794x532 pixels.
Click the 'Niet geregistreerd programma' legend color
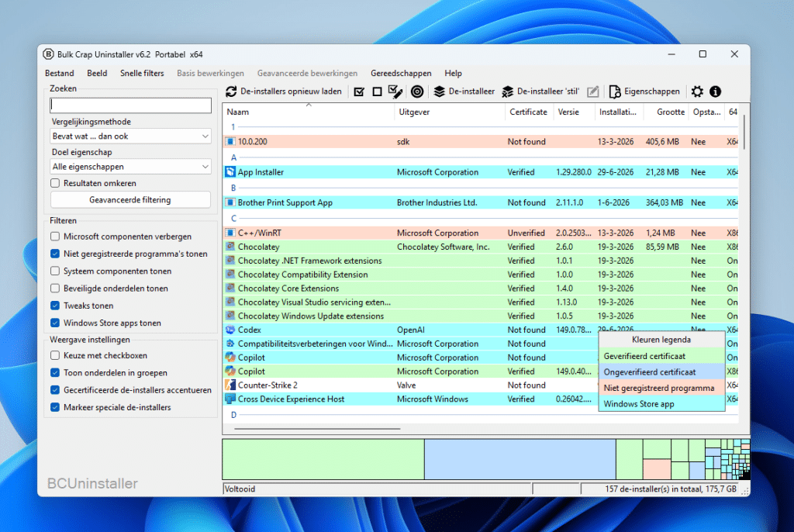[x=661, y=388]
